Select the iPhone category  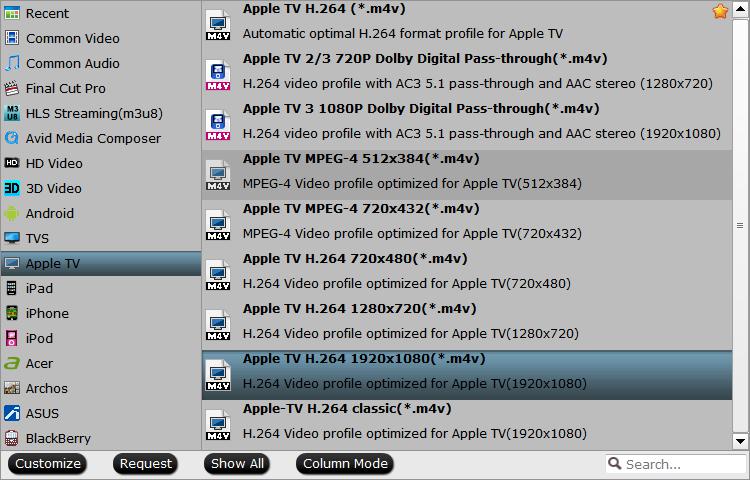tap(101, 313)
